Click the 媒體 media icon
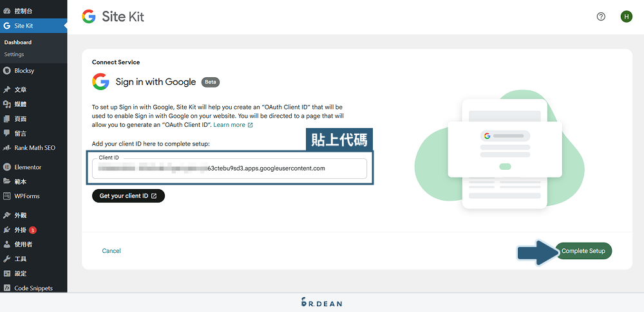644x312 pixels. pyautogui.click(x=6, y=104)
